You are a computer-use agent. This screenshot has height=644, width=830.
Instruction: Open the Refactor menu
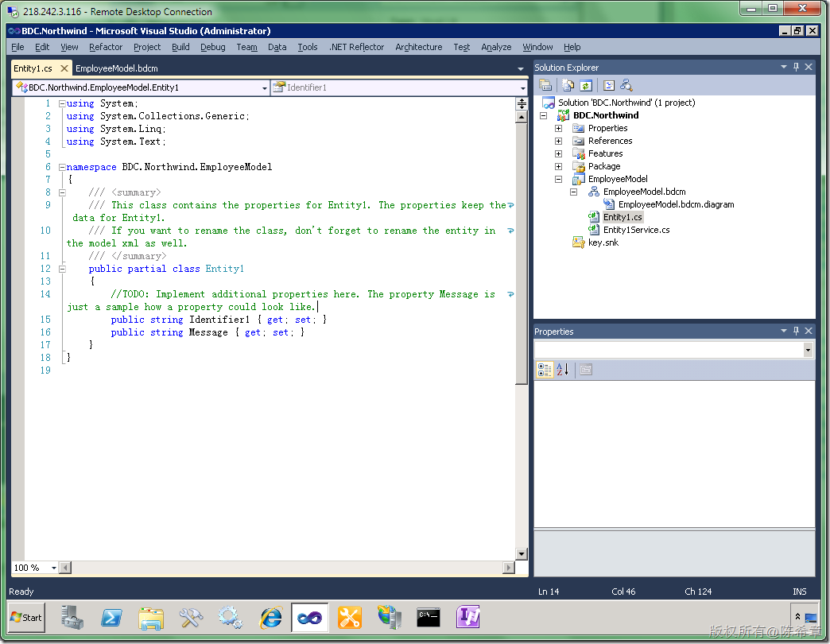[105, 47]
